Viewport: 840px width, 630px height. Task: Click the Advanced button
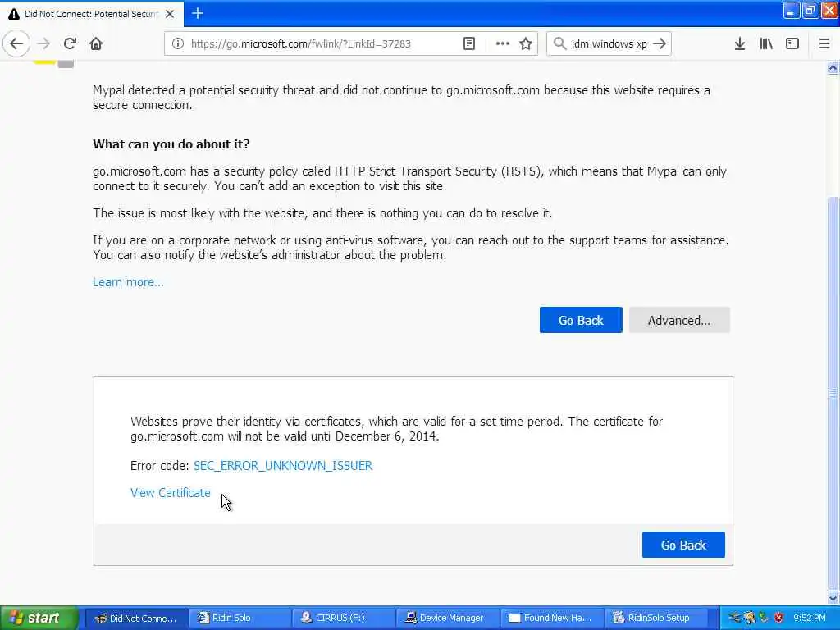coord(679,320)
